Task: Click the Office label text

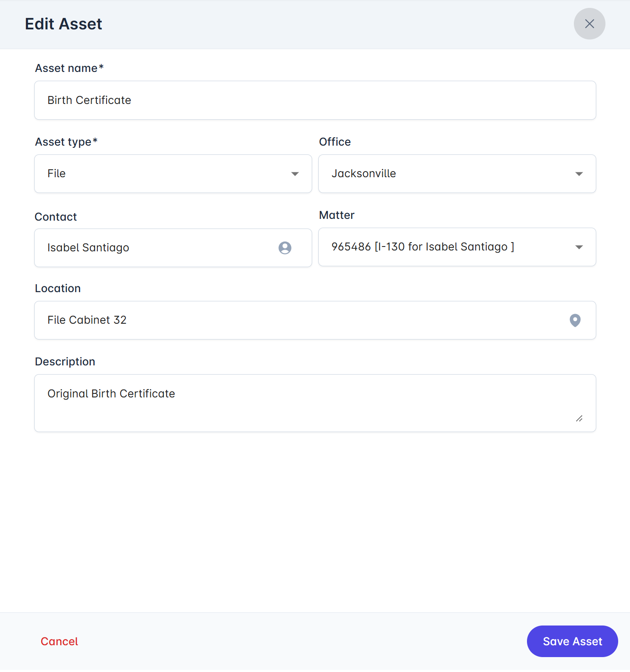Action: [335, 142]
